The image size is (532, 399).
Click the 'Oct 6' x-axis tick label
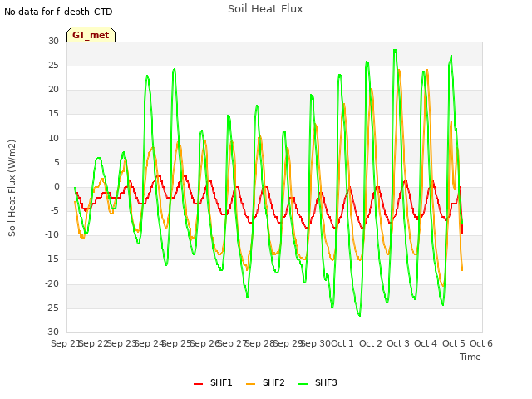click(x=481, y=343)
